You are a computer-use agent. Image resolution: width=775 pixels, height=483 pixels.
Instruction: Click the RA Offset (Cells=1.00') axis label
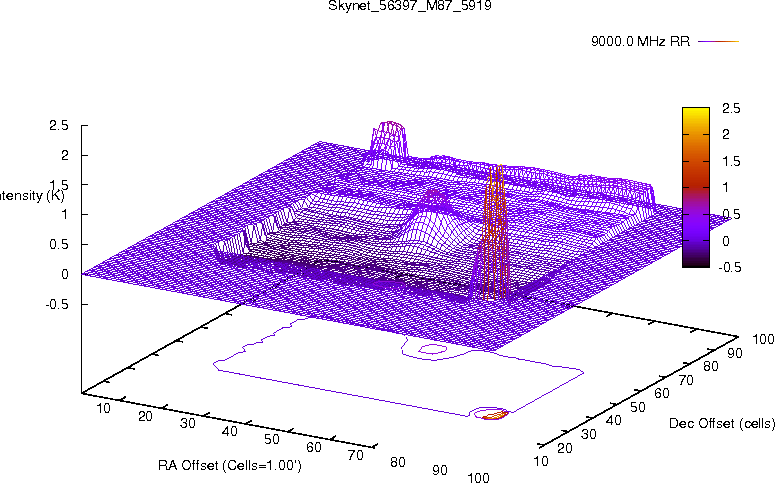click(230, 465)
